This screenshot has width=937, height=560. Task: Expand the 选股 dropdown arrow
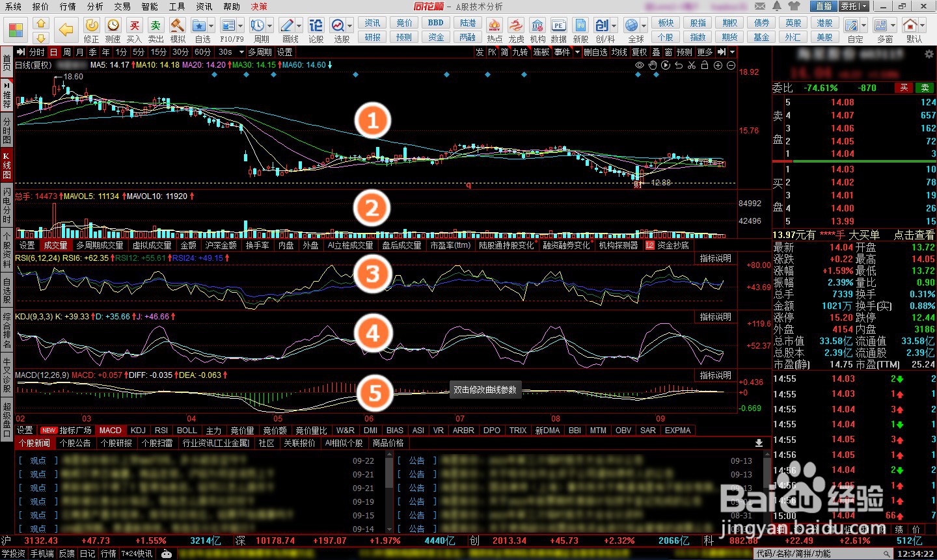[350, 26]
